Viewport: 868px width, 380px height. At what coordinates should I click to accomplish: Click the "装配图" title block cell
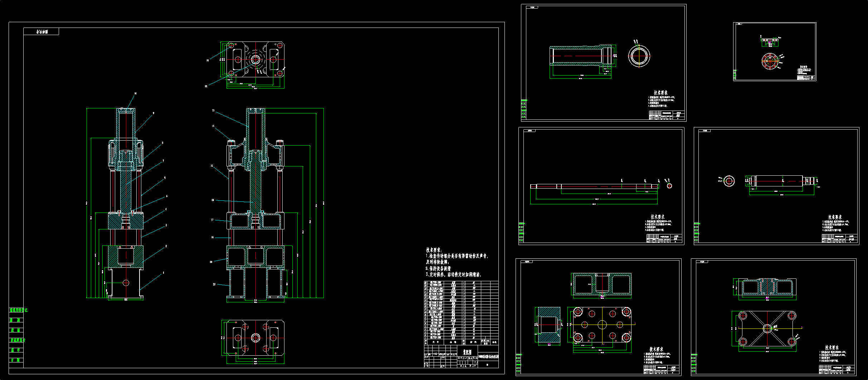coord(467,352)
